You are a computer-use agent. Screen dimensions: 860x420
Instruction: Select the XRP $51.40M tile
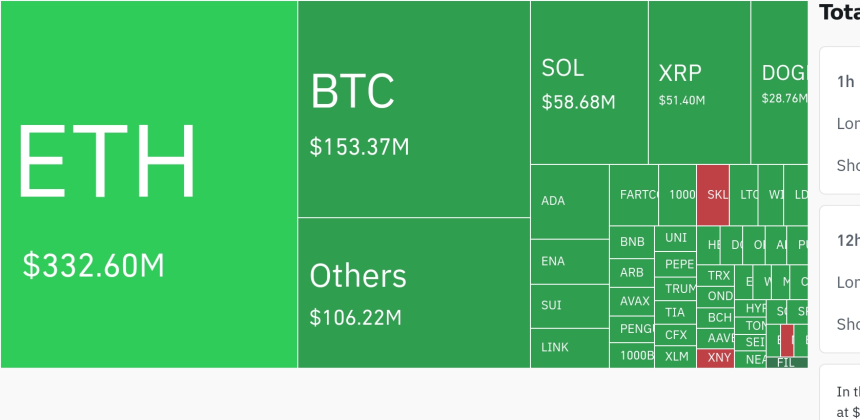click(x=699, y=82)
